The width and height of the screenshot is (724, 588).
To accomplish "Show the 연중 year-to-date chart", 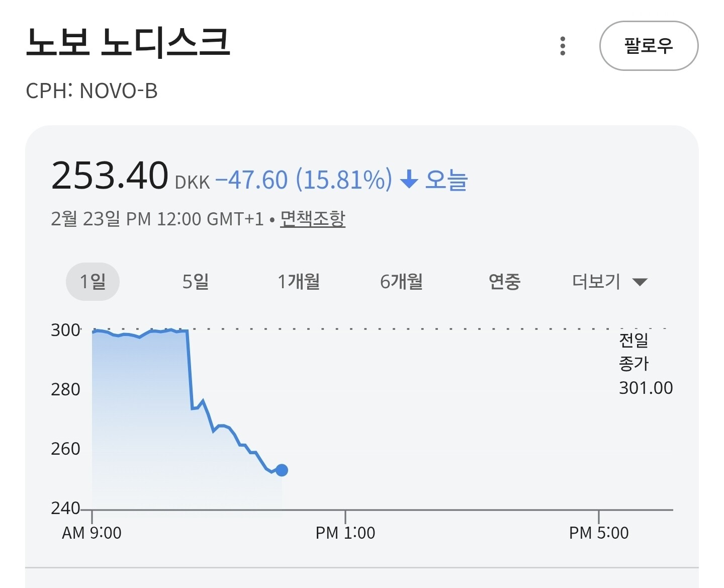I will 504,282.
